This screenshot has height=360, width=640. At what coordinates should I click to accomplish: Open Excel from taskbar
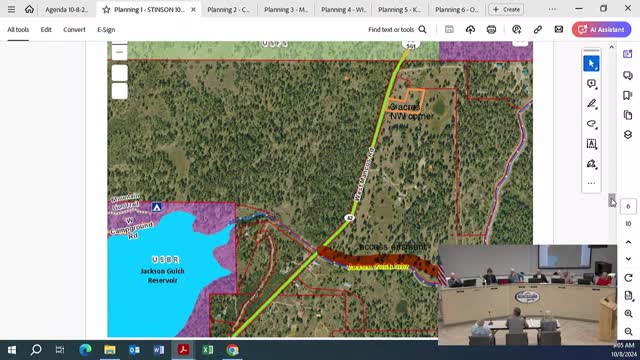point(208,350)
